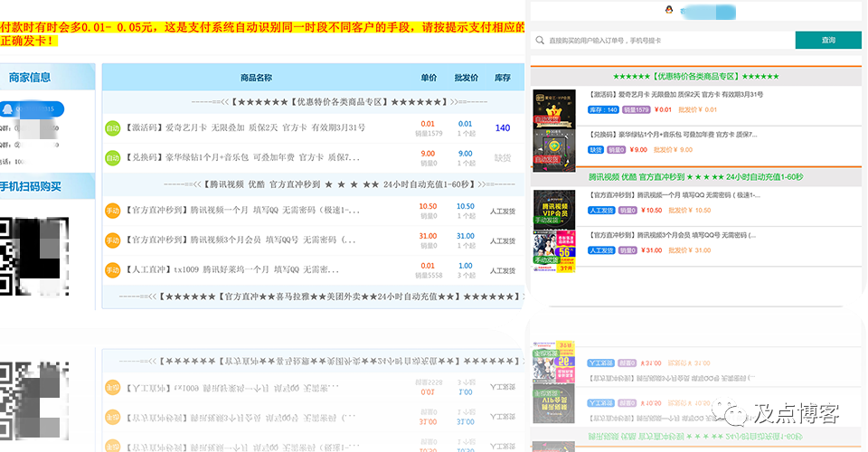
Task: Click the QQ penguin icon atop the mobile page
Action: (x=669, y=10)
